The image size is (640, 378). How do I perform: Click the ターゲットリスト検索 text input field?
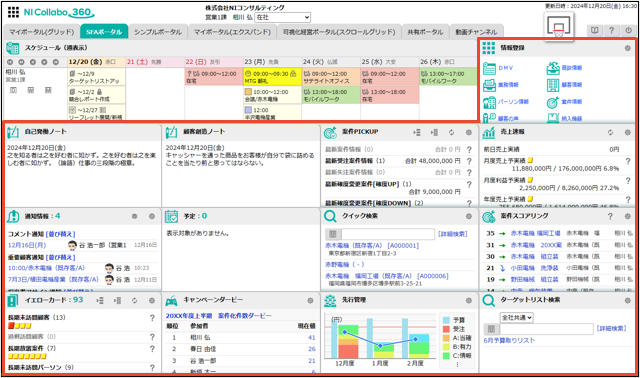pyautogui.click(x=546, y=329)
